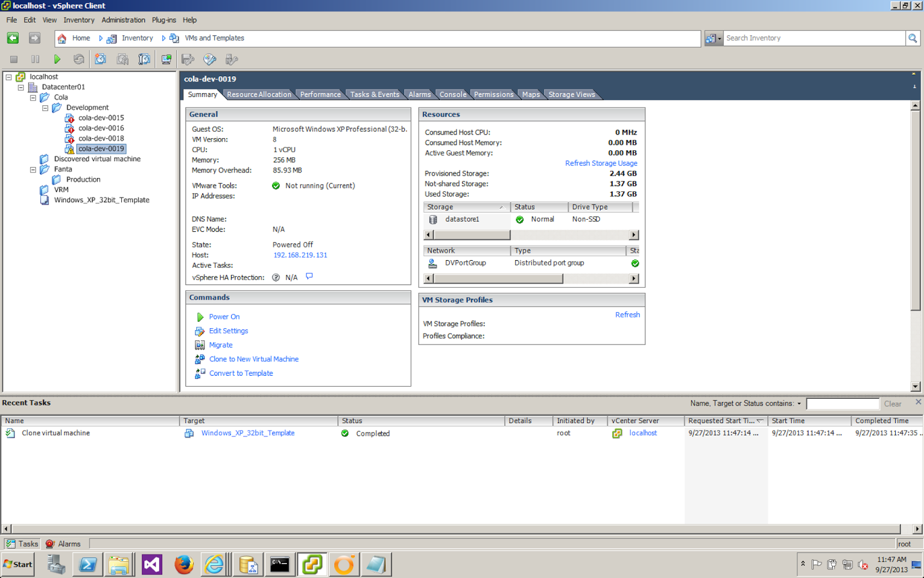Switch to the Performance tab
Viewport: 924px width, 578px height.
click(x=320, y=94)
